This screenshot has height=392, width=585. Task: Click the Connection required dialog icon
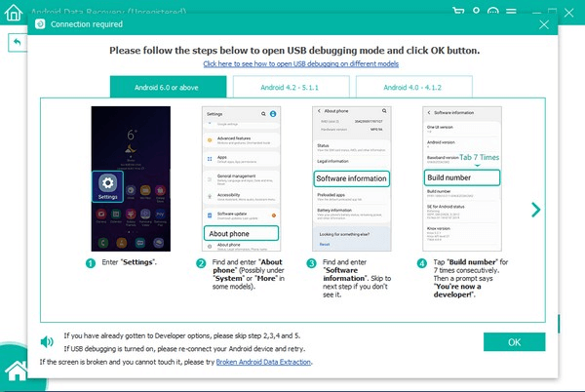(x=40, y=22)
